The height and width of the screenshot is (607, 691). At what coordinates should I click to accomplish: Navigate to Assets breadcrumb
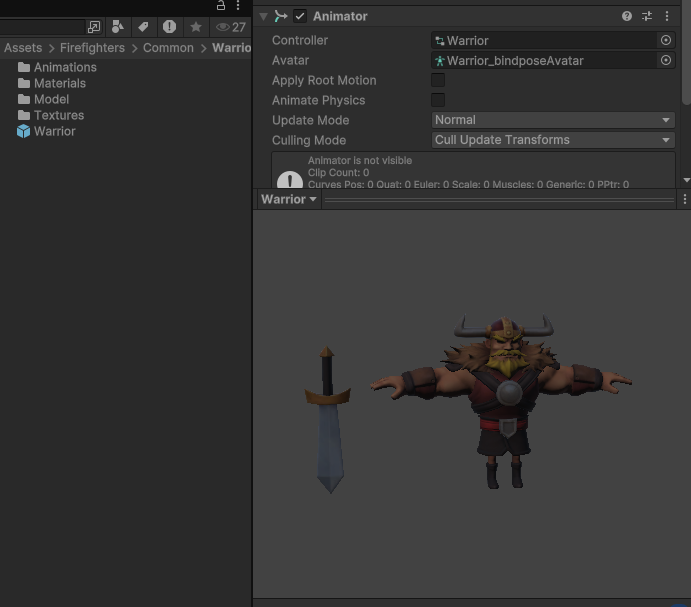pos(23,48)
